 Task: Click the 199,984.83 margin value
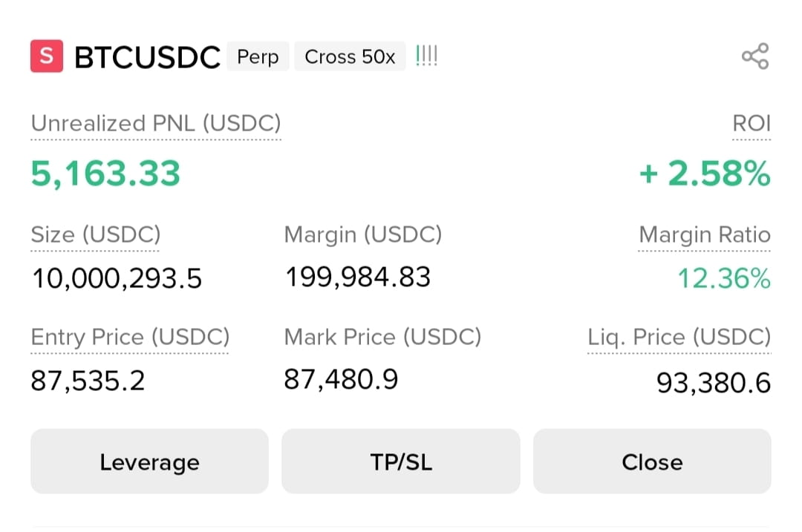tap(358, 278)
